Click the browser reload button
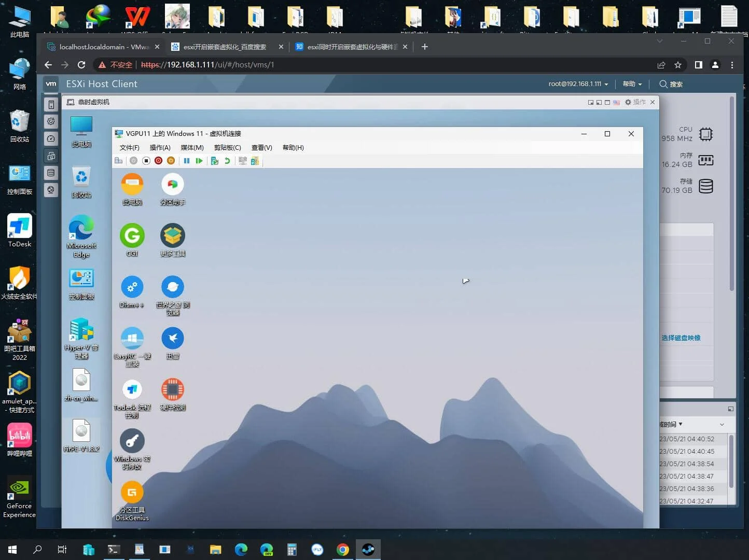This screenshot has height=560, width=749. click(x=81, y=65)
